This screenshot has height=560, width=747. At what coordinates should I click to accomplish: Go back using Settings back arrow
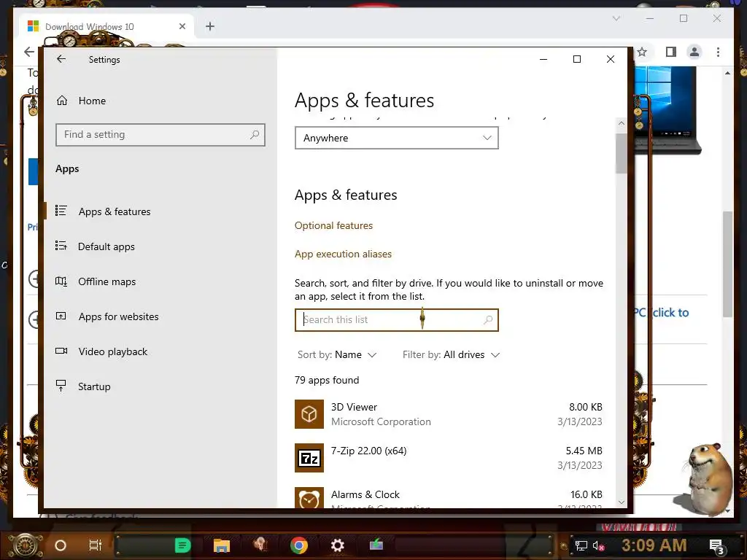[61, 59]
